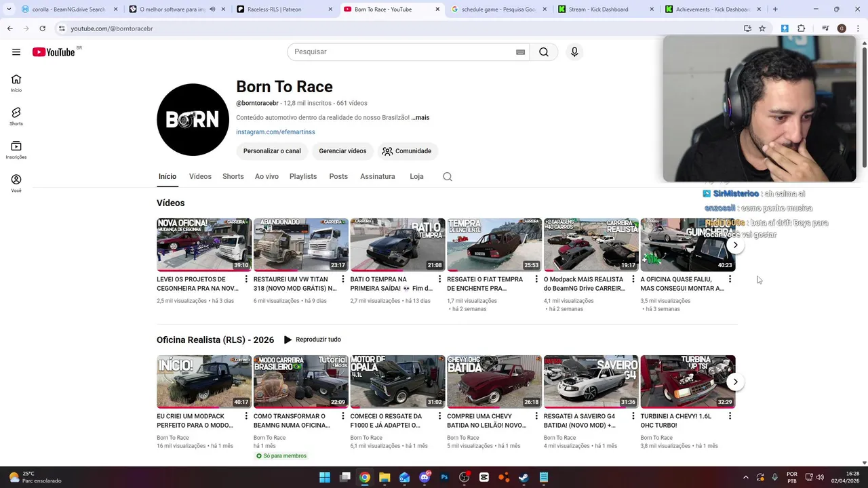Image resolution: width=868 pixels, height=488 pixels.
Task: Open options for BATI O TEMPRA video
Action: tap(439, 279)
